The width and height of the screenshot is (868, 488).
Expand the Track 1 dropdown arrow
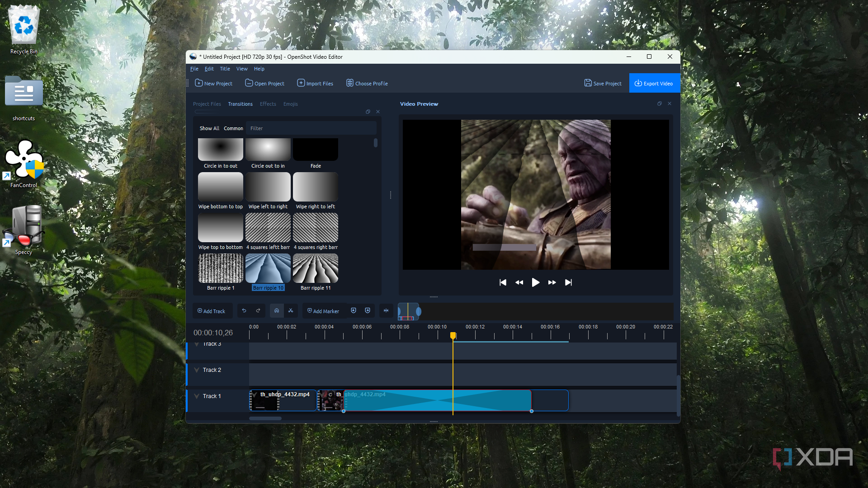click(197, 396)
